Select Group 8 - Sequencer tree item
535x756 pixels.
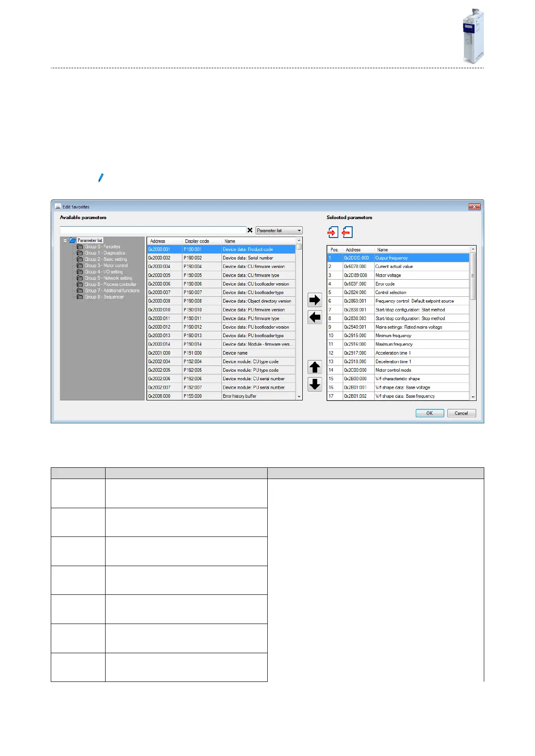tap(104, 297)
